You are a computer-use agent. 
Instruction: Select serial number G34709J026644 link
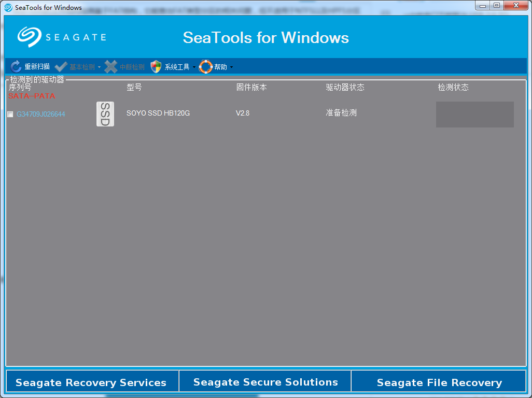pos(41,114)
